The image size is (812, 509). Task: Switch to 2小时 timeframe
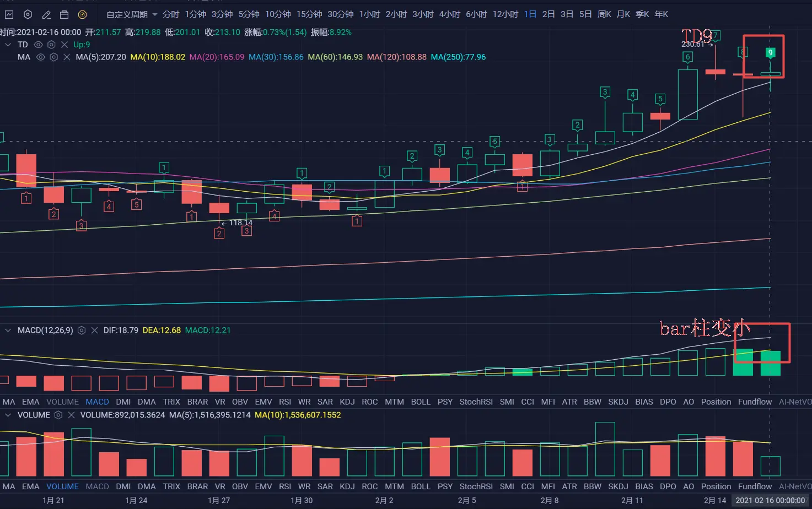[396, 14]
